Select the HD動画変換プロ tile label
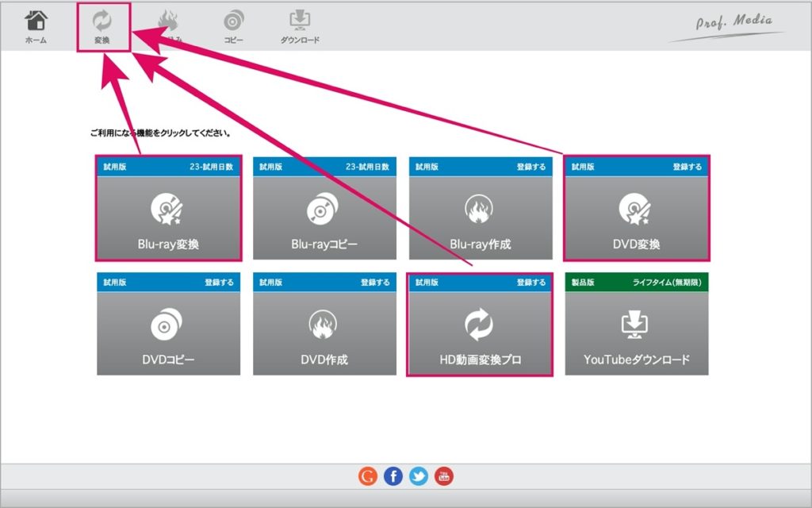The image size is (812, 508). [480, 360]
